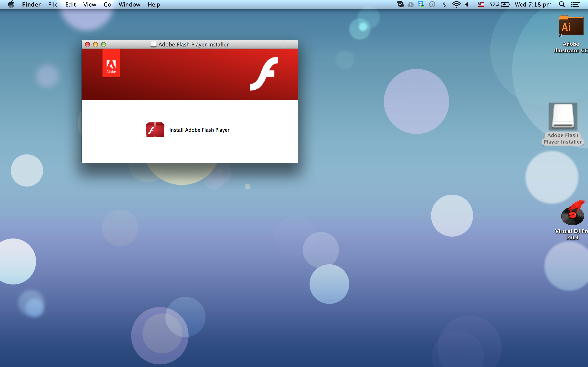The width and height of the screenshot is (588, 367).
Task: Click the Bluetooth menu bar icon
Action: 444,4
